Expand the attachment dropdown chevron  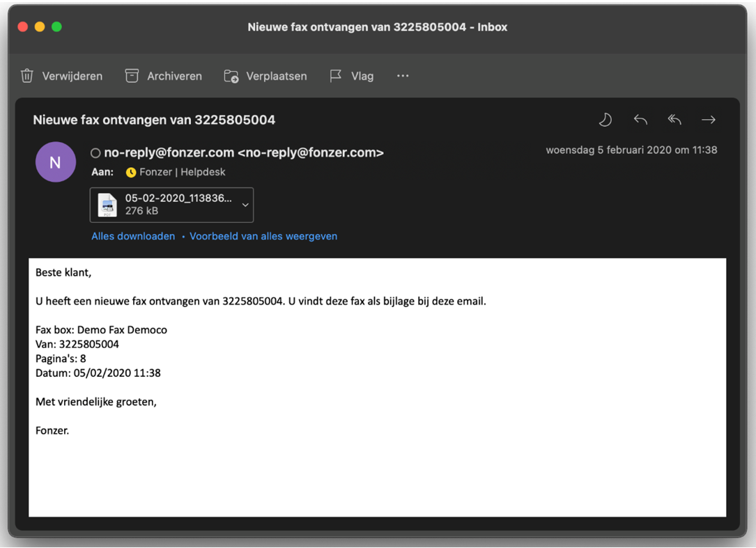[245, 205]
